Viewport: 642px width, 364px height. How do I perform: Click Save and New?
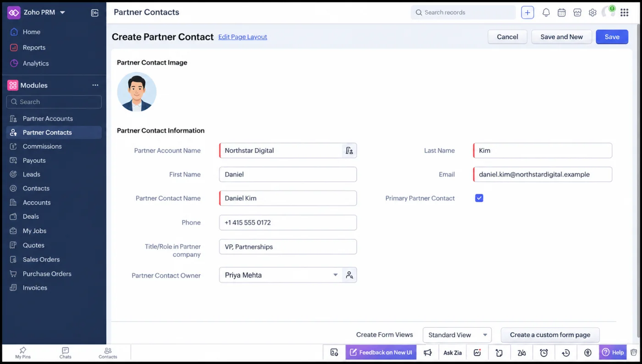pos(562,37)
